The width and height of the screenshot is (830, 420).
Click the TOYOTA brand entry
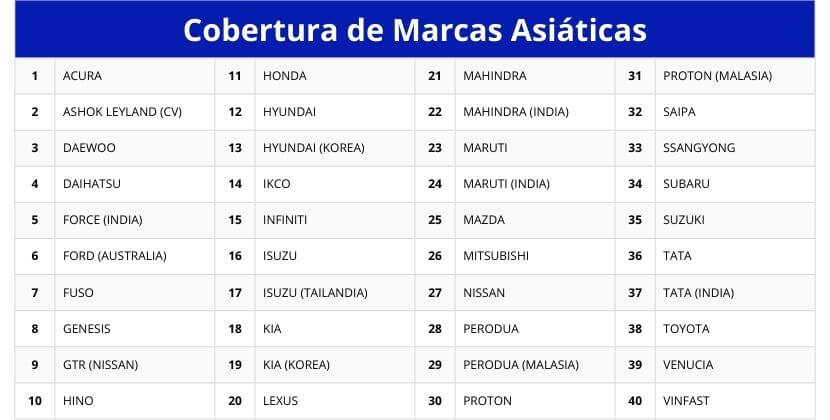click(x=686, y=329)
